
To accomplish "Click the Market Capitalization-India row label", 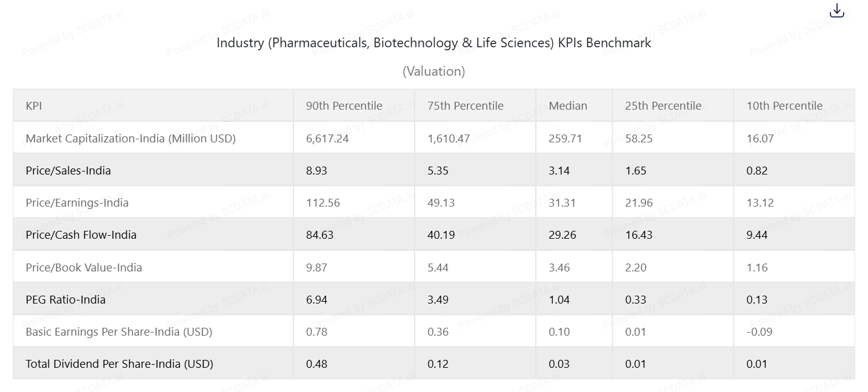I will [x=130, y=138].
